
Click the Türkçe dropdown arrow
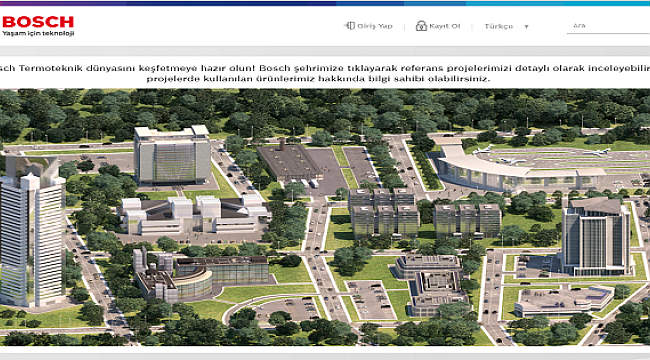[526, 27]
